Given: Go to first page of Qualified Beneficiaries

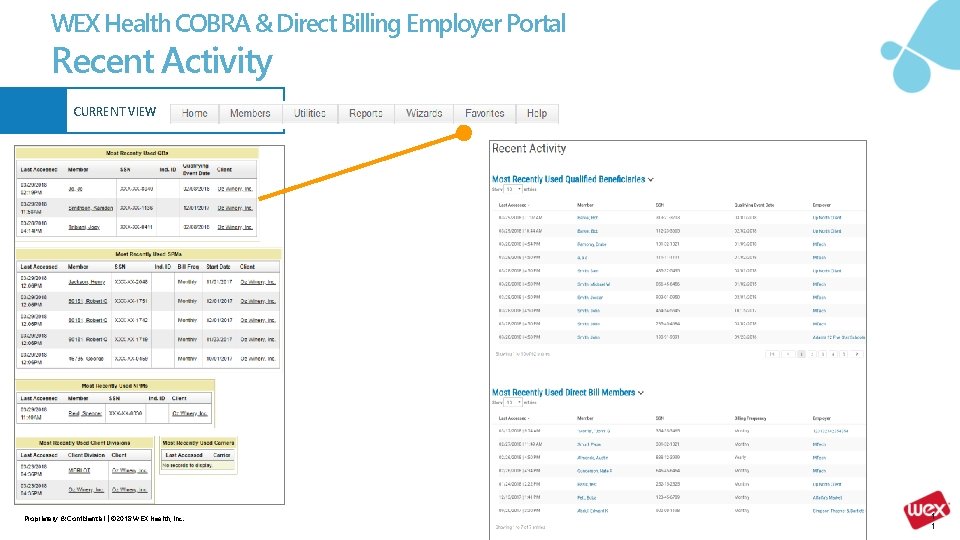Looking at the screenshot, I should click(772, 354).
